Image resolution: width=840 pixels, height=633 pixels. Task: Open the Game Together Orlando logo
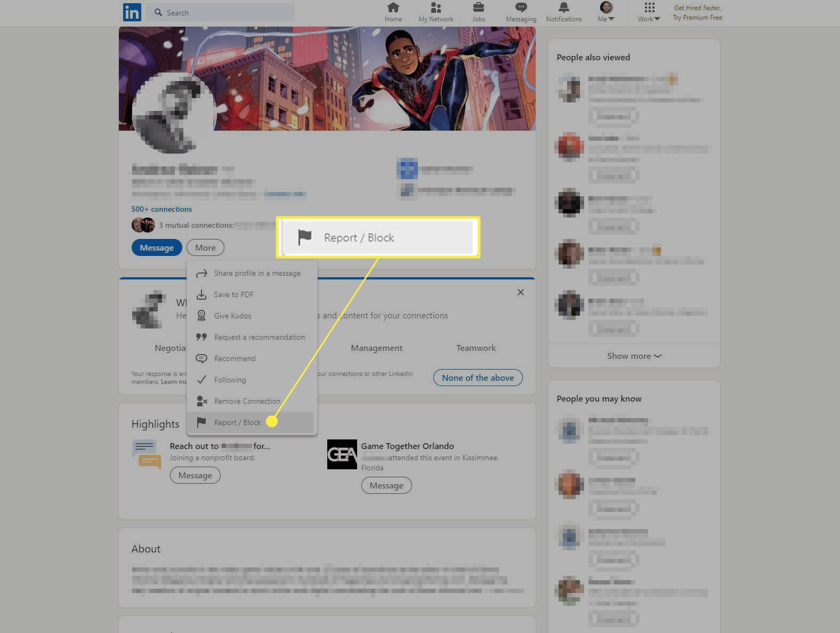[342, 454]
